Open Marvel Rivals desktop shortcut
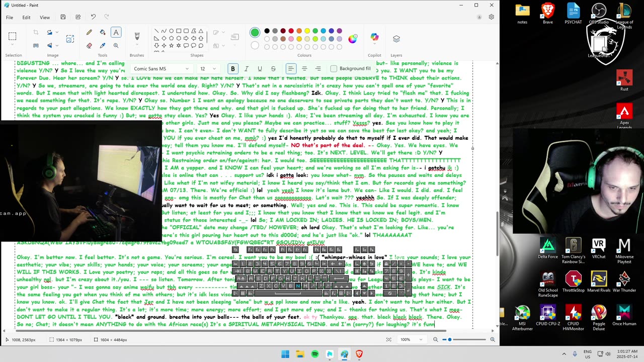 point(599,282)
